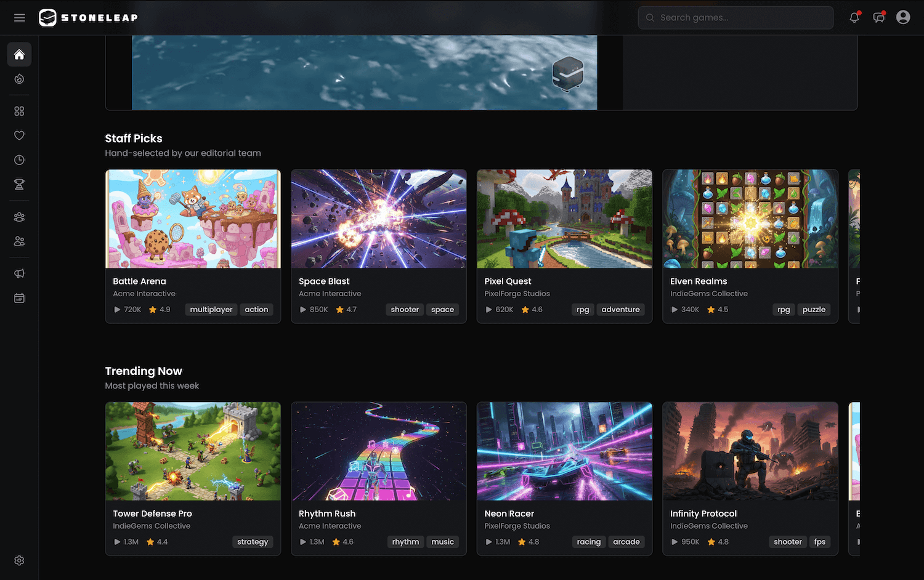Open the Battle Arena game thumbnail
Image resolution: width=924 pixels, height=580 pixels.
coord(193,219)
